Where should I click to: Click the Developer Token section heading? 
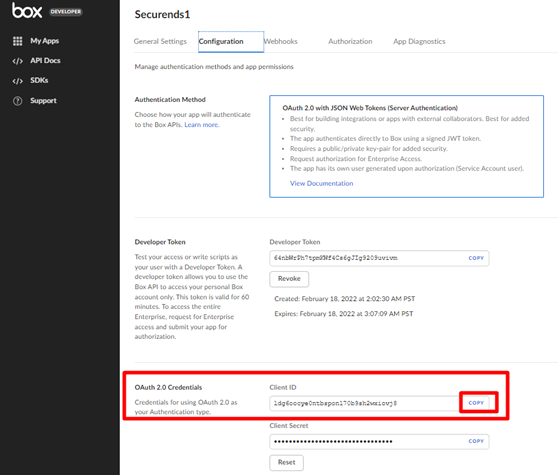(160, 242)
